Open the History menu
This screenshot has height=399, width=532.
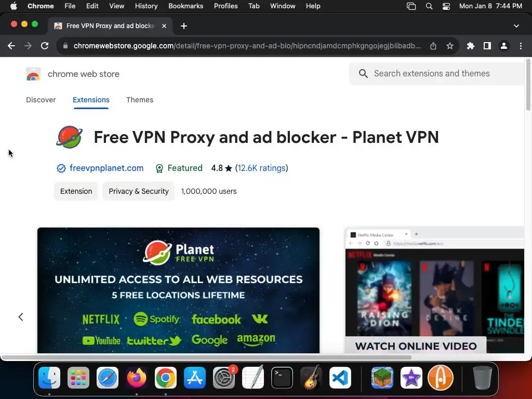(146, 6)
